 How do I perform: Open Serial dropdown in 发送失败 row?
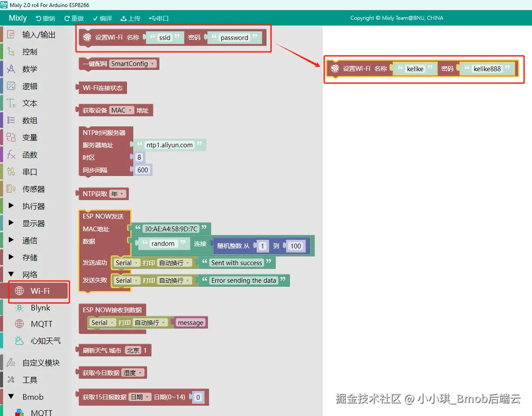[x=127, y=281]
